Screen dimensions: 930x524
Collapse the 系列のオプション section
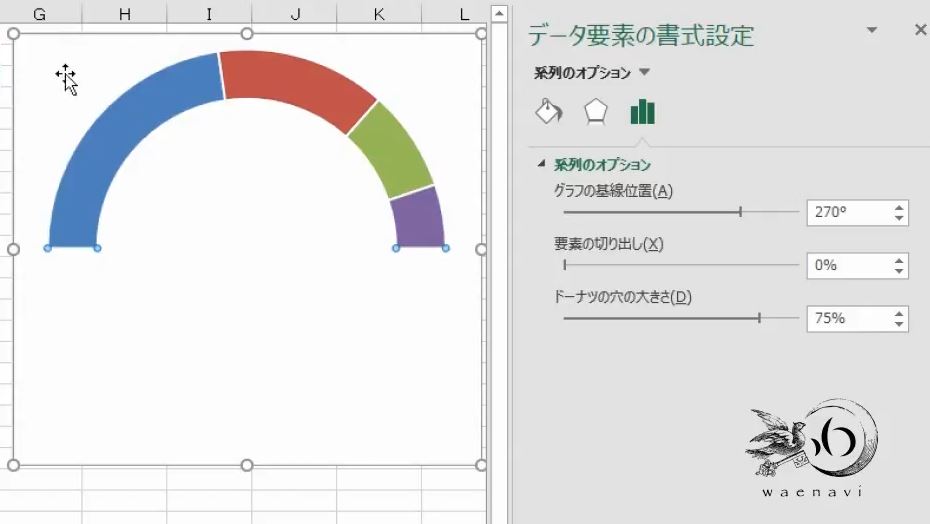[541, 163]
